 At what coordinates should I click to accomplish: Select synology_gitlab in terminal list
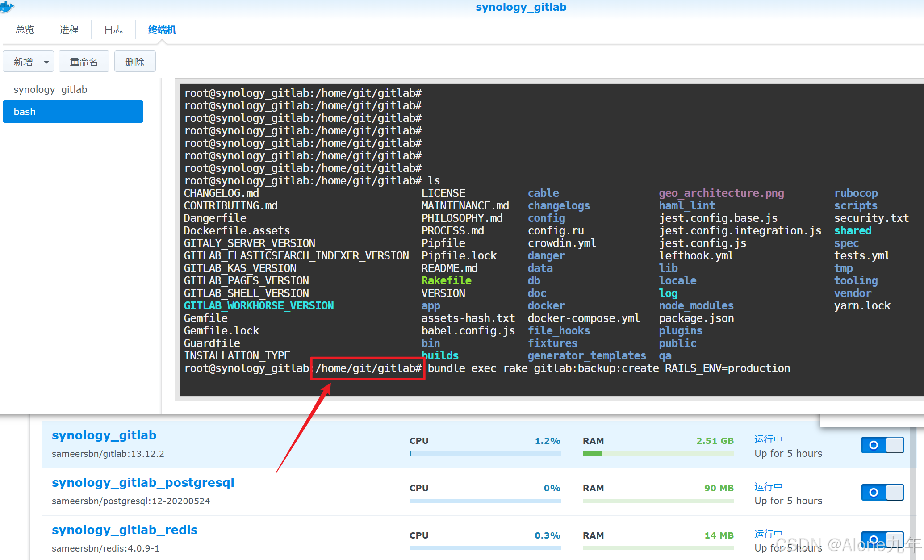50,89
